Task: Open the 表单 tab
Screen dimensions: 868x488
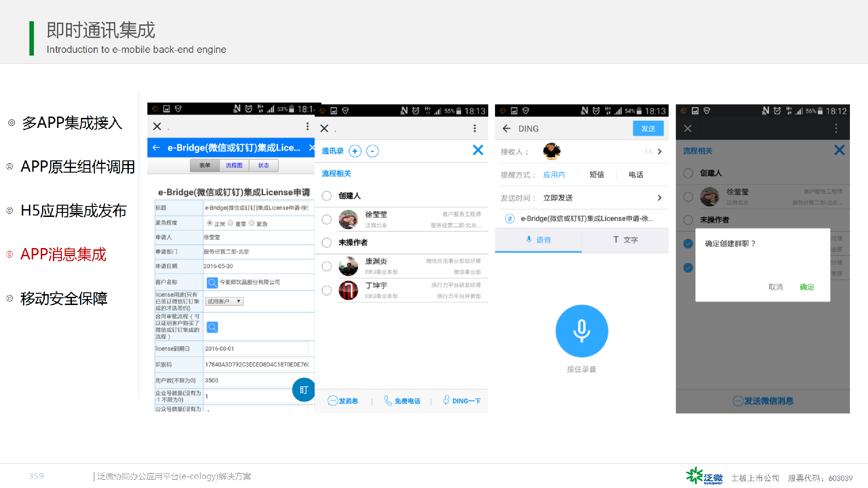Action: 205,165
